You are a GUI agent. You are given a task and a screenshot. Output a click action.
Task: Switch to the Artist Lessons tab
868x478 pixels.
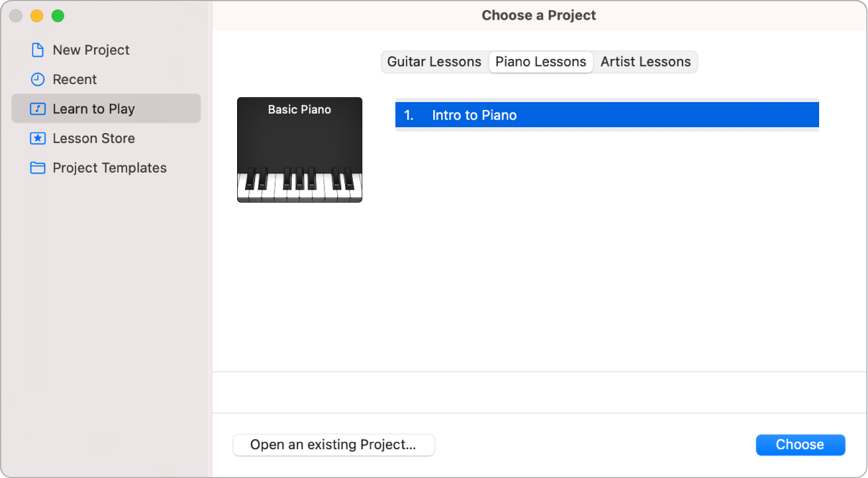[645, 62]
